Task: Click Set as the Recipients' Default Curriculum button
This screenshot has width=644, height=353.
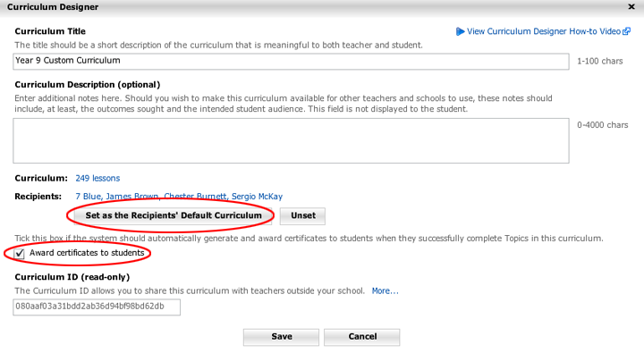Action: point(173,216)
